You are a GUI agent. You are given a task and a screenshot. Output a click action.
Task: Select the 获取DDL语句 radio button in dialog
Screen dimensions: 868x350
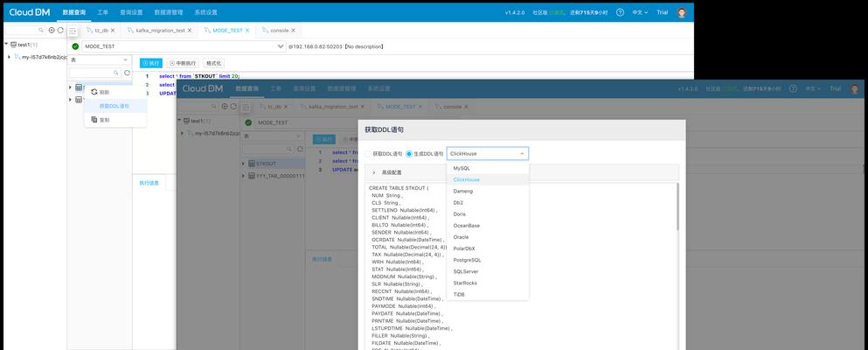[x=369, y=153]
